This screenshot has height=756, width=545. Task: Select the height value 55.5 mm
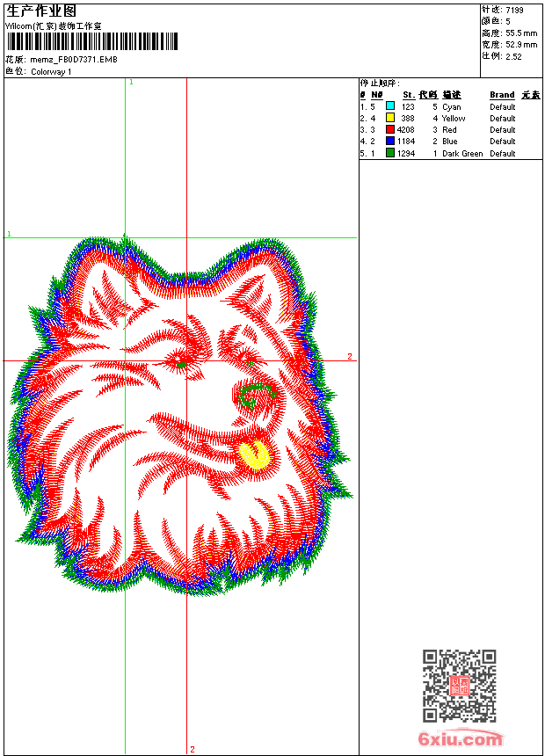tap(521, 33)
